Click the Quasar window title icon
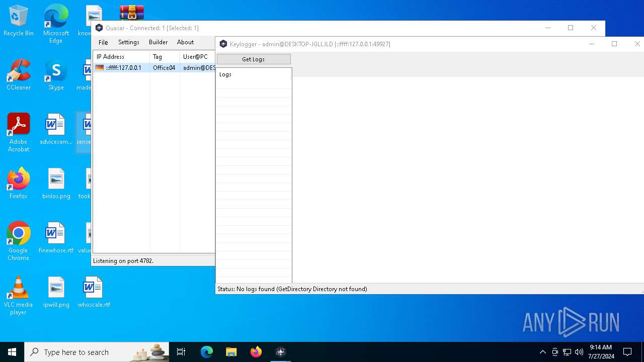Screen dimensions: 644x362 (x=99, y=28)
